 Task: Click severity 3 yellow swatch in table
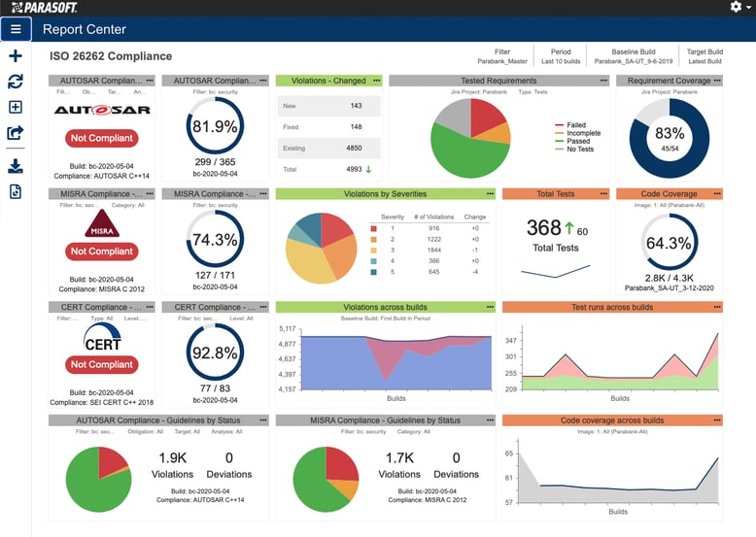coord(374,251)
